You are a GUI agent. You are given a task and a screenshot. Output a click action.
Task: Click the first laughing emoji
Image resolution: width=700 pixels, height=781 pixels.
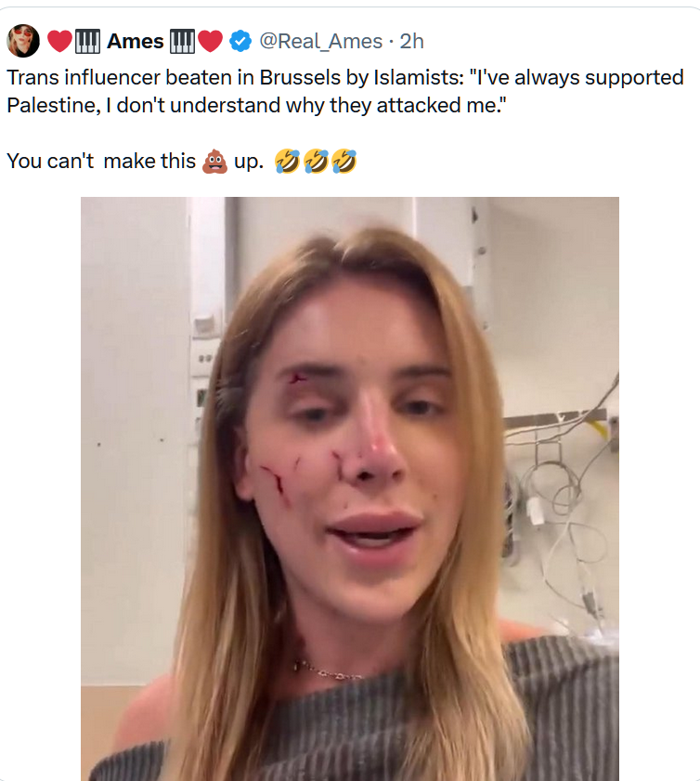[x=288, y=162]
